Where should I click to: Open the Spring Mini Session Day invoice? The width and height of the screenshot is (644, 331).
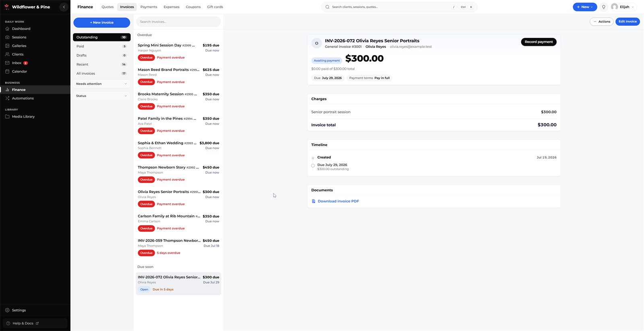(178, 51)
